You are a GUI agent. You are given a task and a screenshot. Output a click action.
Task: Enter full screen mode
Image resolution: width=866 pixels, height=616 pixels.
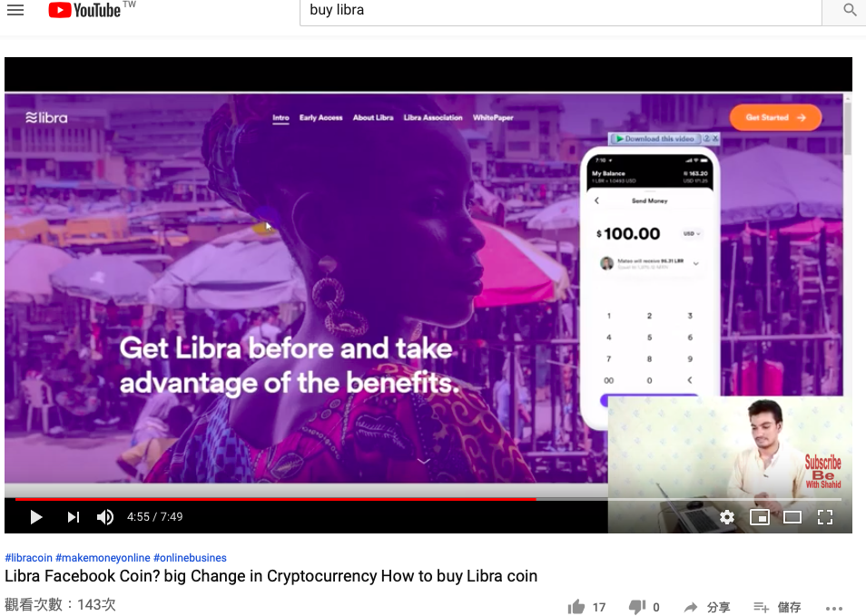(x=824, y=517)
